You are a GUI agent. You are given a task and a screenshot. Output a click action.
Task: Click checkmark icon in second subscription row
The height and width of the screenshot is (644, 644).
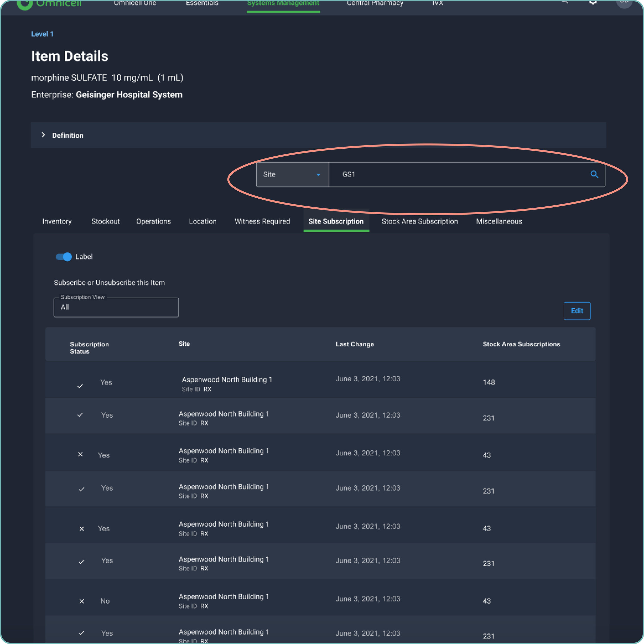(x=80, y=415)
